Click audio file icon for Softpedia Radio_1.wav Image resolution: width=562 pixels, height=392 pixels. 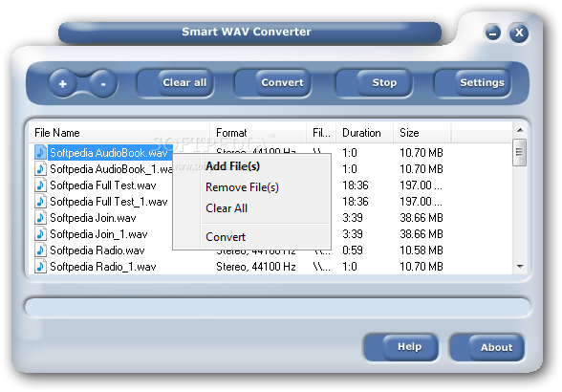(x=40, y=267)
